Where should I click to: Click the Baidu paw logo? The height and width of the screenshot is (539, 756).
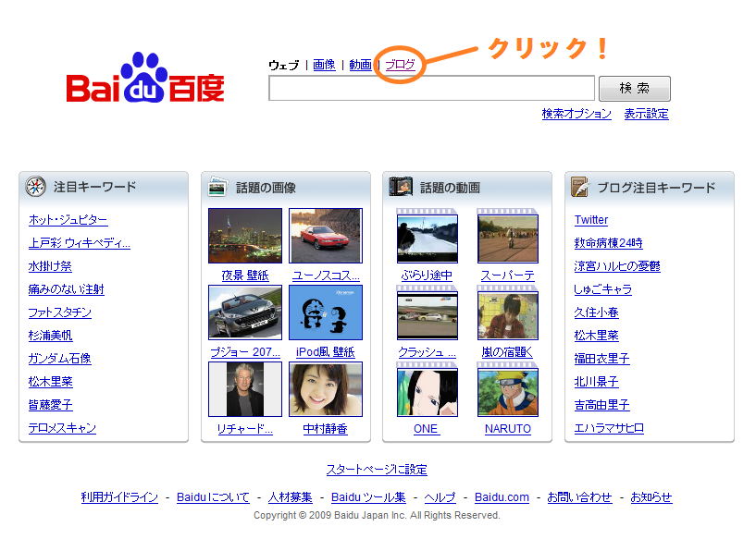[145, 78]
